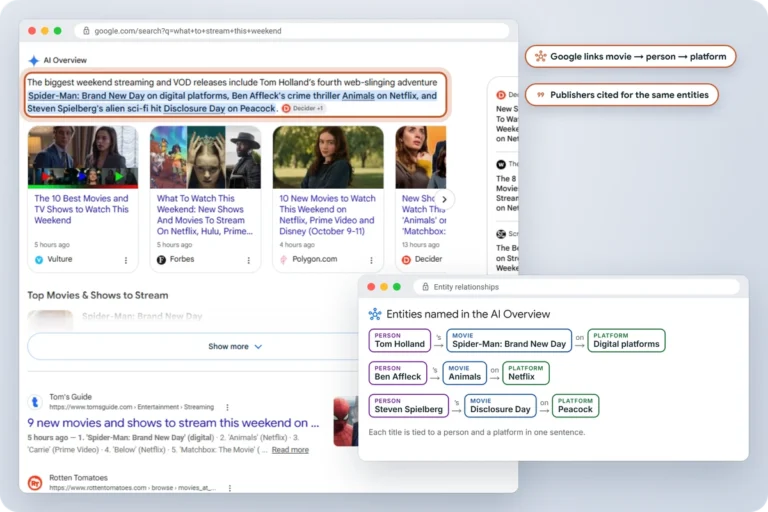Click the Rotten Tomatoes favicon
The height and width of the screenshot is (512, 768).
click(35, 483)
